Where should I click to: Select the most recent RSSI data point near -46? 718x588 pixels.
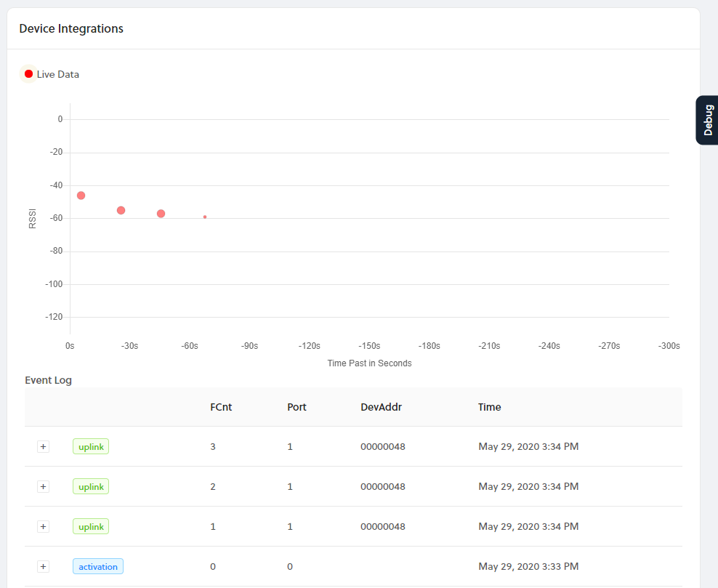(81, 196)
